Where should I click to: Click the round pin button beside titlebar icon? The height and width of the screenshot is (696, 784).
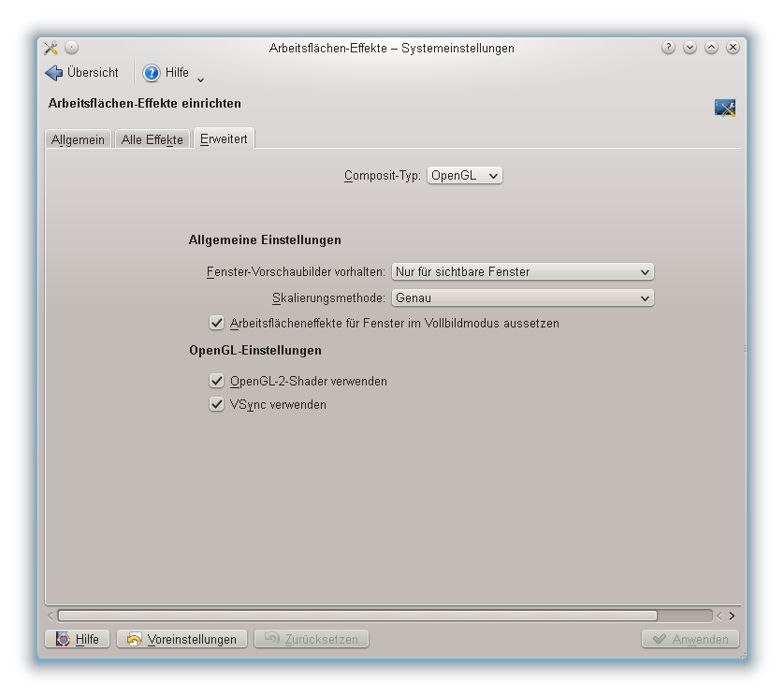[72, 48]
